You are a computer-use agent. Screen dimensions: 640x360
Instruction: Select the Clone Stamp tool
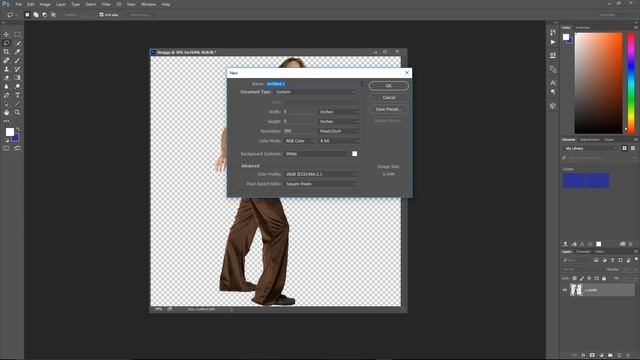[6, 69]
